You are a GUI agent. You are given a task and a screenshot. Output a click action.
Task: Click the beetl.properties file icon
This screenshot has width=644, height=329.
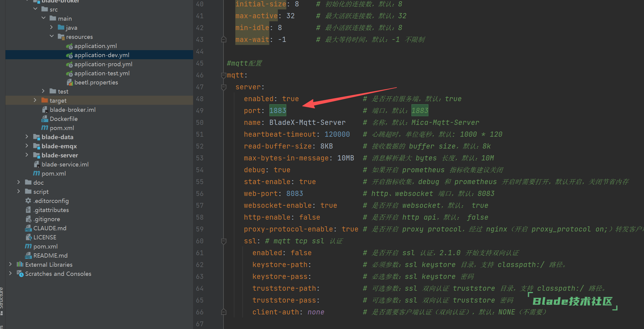click(x=70, y=83)
